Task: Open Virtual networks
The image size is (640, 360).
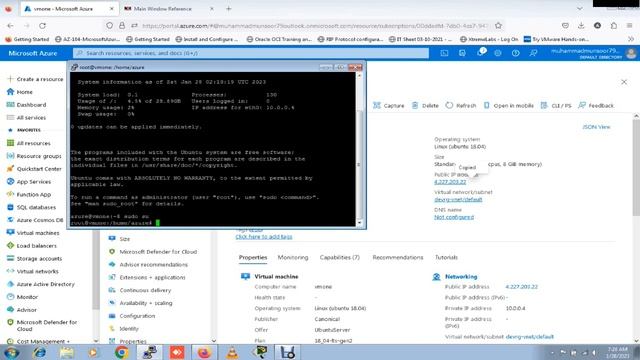Action: coord(33,271)
